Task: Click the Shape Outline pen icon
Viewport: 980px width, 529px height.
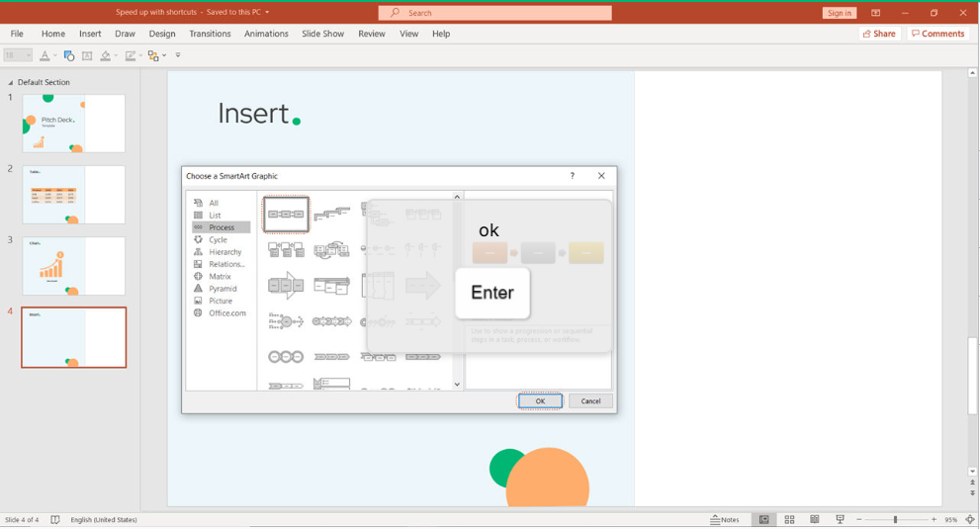Action: (x=130, y=55)
